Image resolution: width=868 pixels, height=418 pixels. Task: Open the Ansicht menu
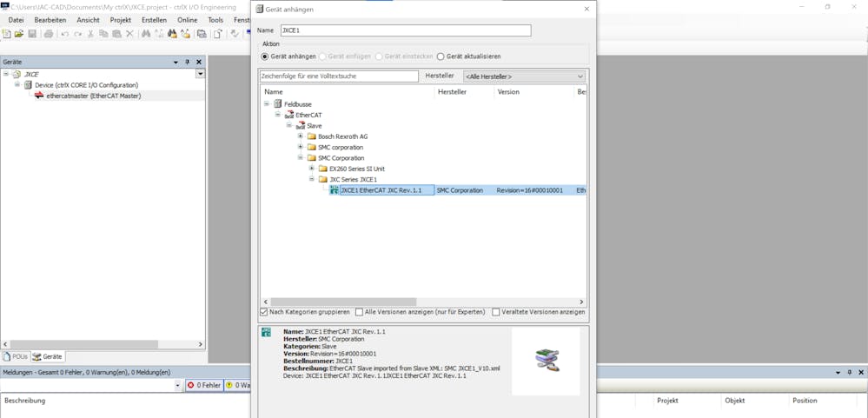click(x=88, y=20)
